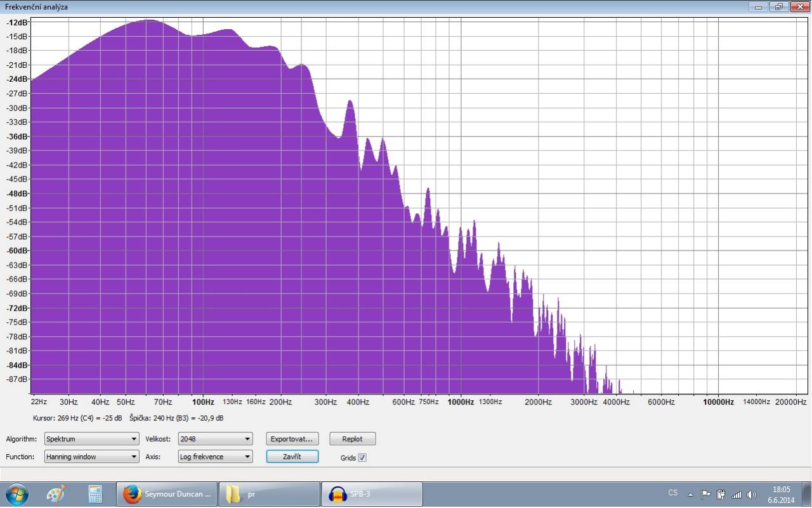Click the Exportovat... button

point(292,439)
